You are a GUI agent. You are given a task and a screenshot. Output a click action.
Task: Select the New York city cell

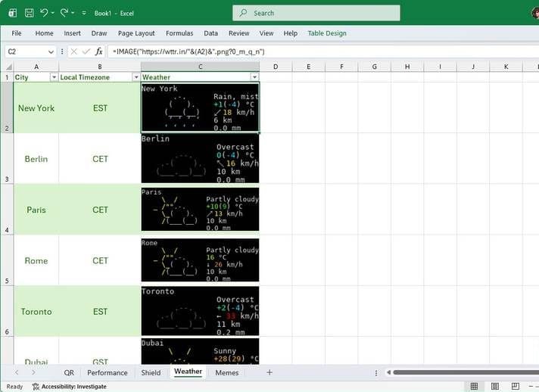tap(36, 108)
